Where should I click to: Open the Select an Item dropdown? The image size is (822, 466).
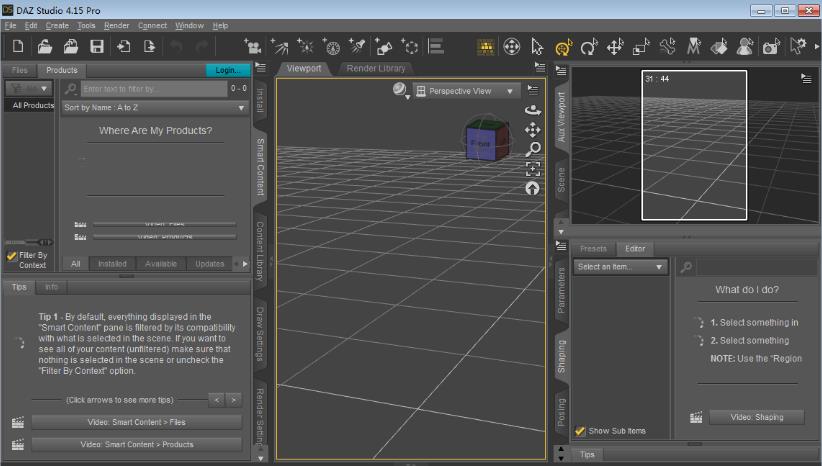620,267
